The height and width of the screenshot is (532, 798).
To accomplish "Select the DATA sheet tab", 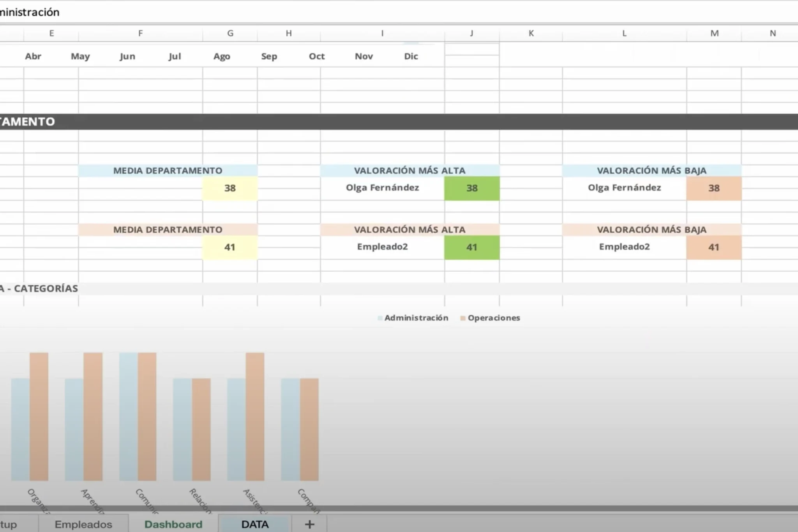I will [x=255, y=524].
